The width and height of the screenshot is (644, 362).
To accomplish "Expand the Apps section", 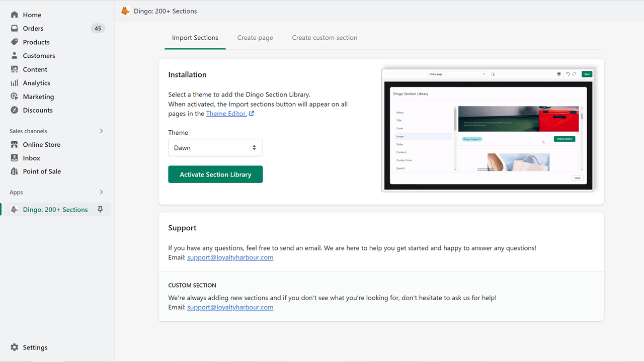I will click(101, 192).
